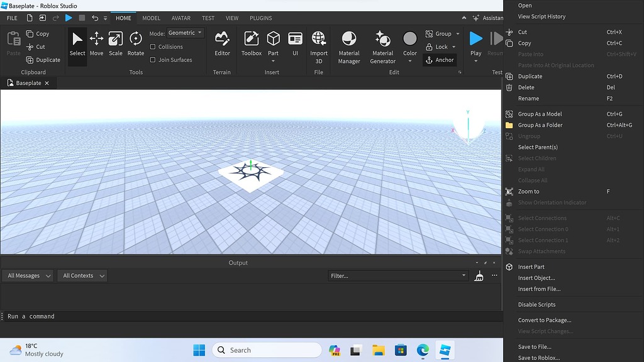Click Duplicate in the Clipboard group
The image size is (644, 362).
[43, 60]
